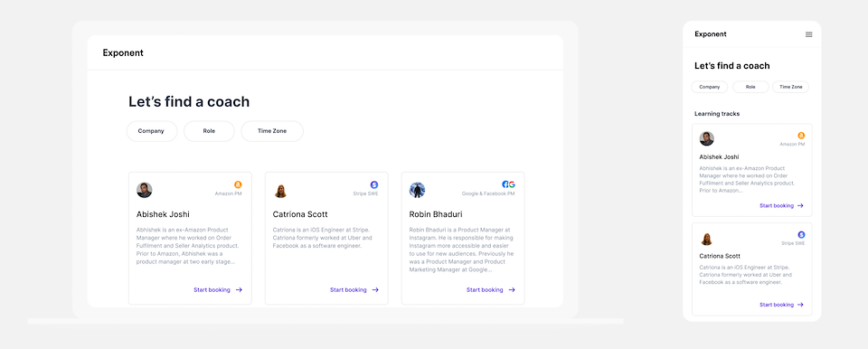Select Catriona Scott's avatar in mobile card
The width and height of the screenshot is (868, 349).
[706, 239]
